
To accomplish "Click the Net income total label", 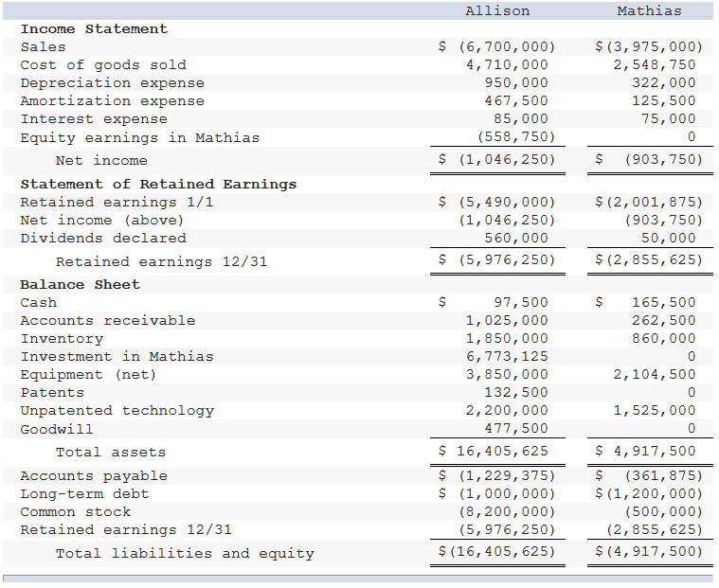I will [x=101, y=160].
